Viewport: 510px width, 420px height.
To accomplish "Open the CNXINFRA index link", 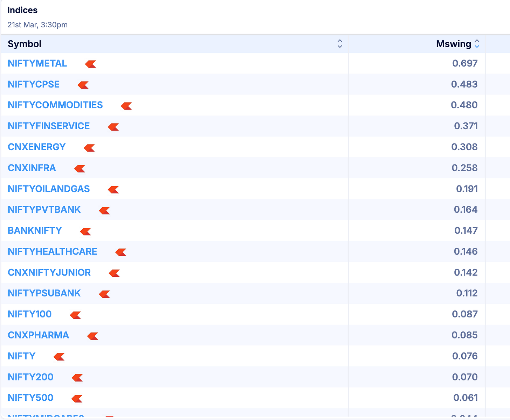I will pyautogui.click(x=32, y=168).
